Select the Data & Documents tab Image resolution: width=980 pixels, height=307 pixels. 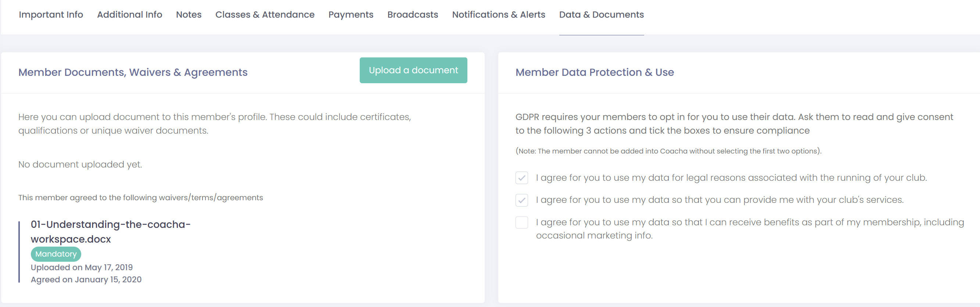(601, 14)
